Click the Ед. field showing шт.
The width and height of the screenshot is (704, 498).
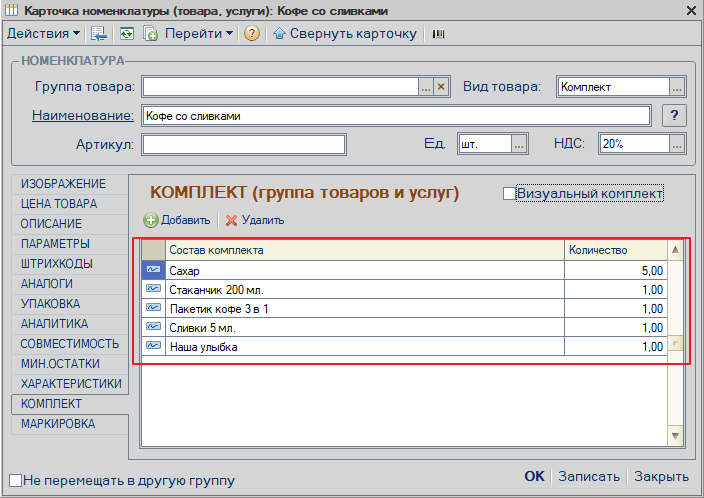(485, 145)
